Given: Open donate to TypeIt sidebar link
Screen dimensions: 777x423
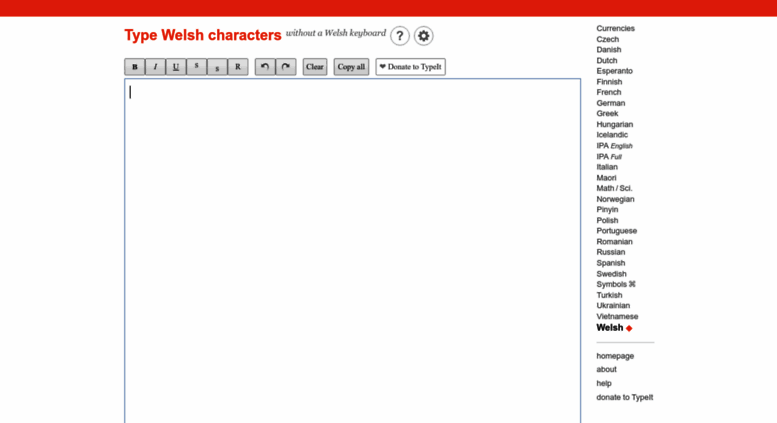Looking at the screenshot, I should click(x=625, y=397).
